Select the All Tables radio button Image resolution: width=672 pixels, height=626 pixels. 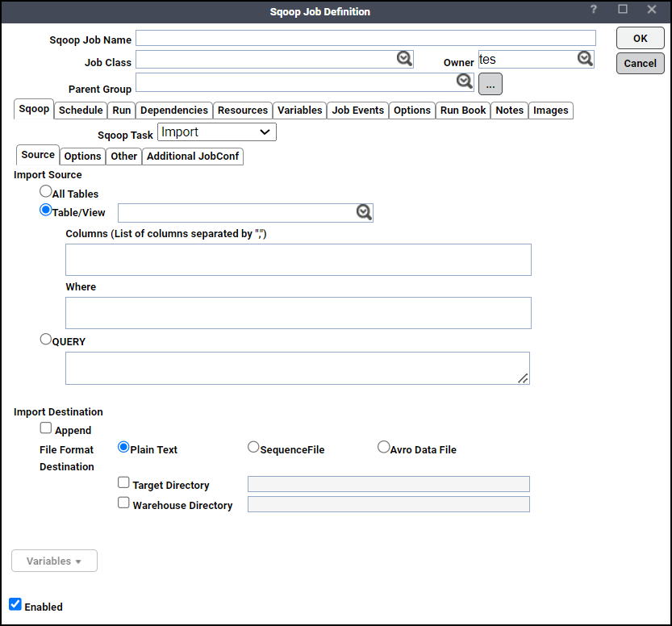pos(45,191)
